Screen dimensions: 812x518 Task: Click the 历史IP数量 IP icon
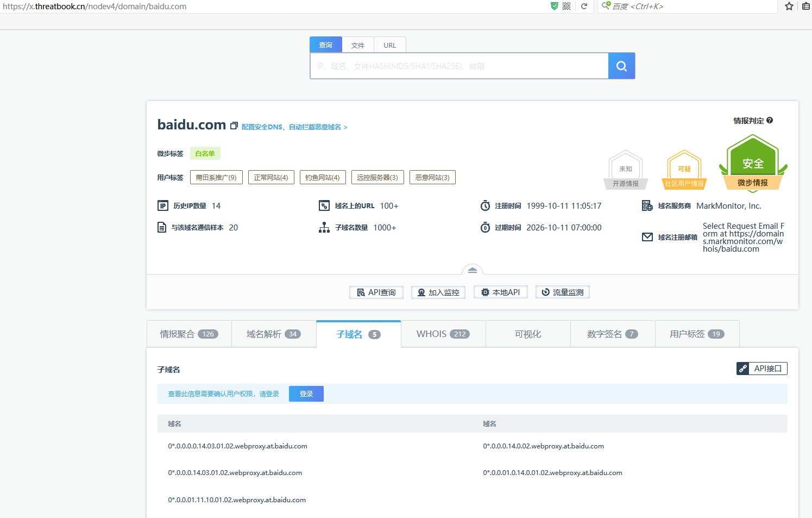click(x=163, y=205)
